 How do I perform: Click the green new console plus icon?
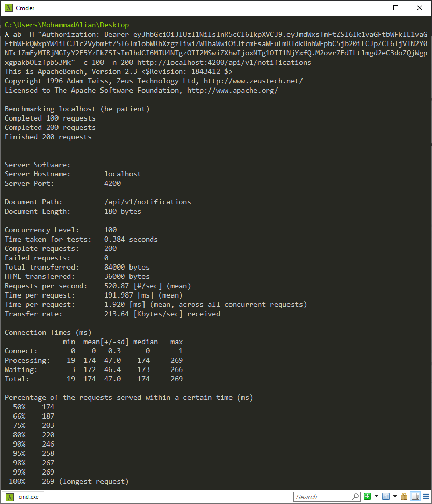[x=367, y=497]
